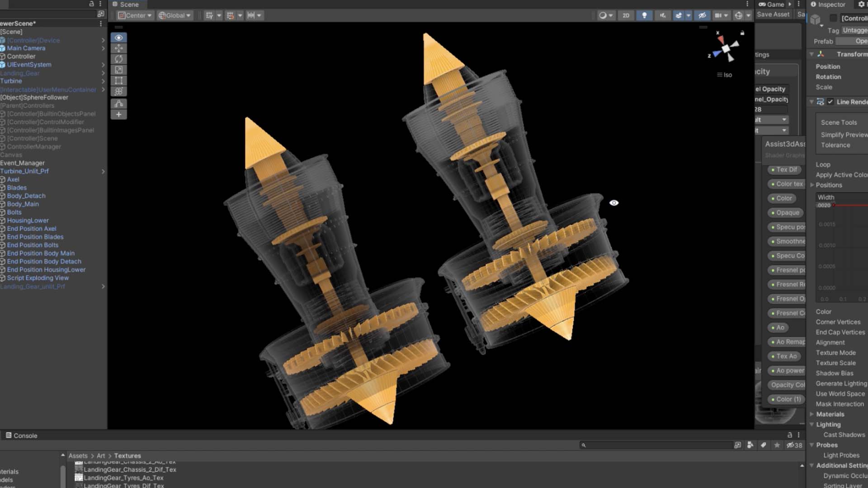Image resolution: width=868 pixels, height=488 pixels.
Task: Toggle scene lighting bulb button
Action: click(644, 15)
